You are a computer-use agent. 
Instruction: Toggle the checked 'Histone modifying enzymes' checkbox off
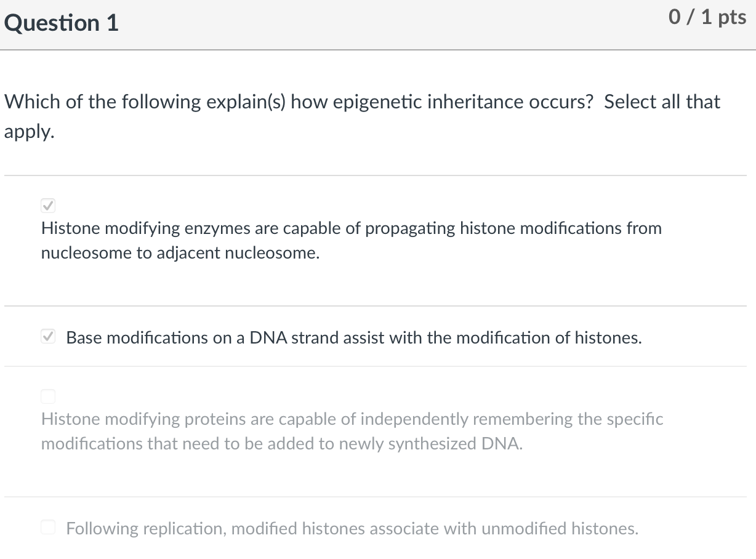48,206
